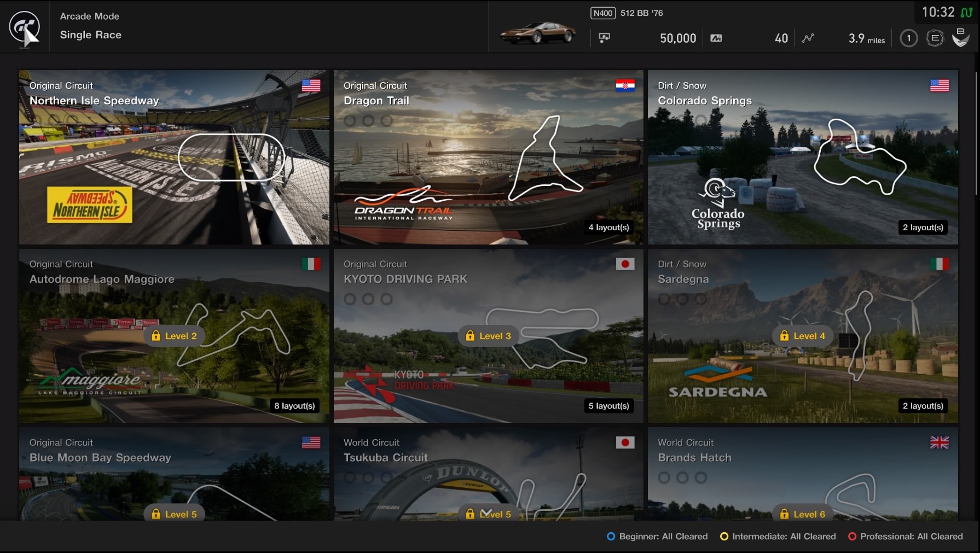Pick the Brands Hatch track title
This screenshot has height=553, width=980.
tap(694, 457)
